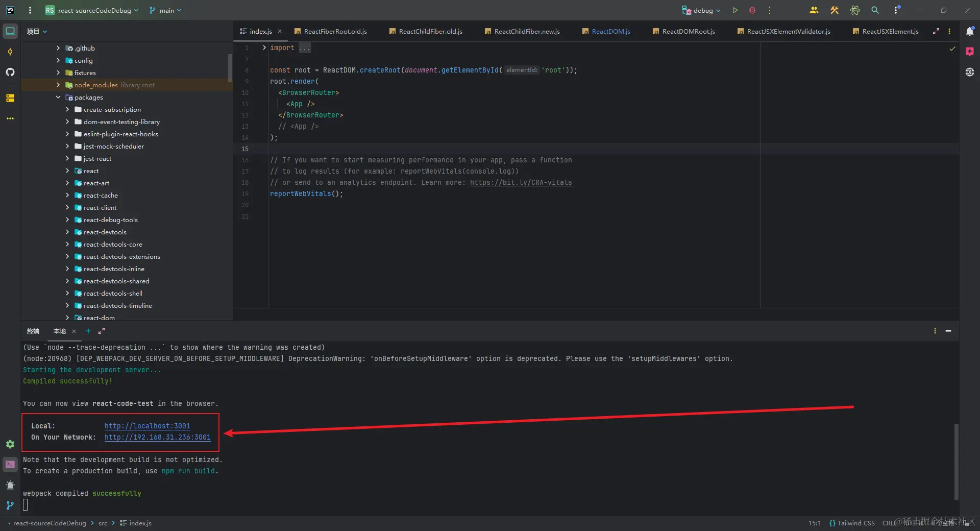Switch to the ReactJSXElementValidator.js tab
The width and height of the screenshot is (980, 531).
point(783,31)
